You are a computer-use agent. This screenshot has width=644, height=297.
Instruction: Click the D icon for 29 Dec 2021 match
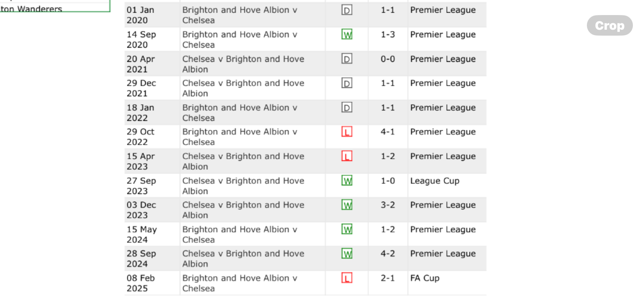click(x=347, y=83)
